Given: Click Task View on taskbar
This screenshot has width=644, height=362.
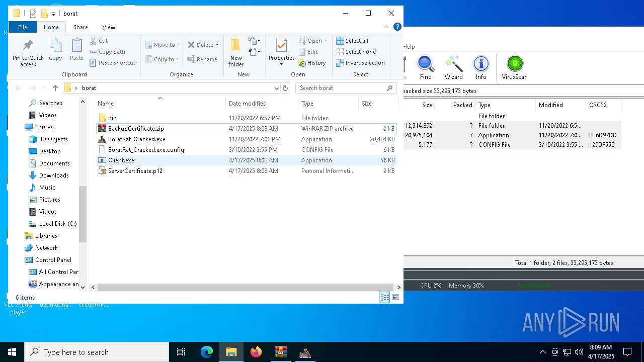Looking at the screenshot, I should 181,352.
